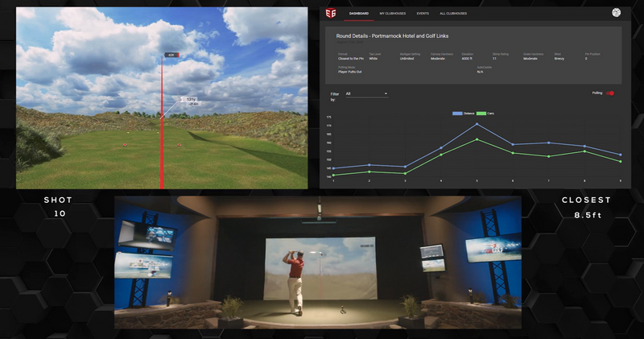Open the Filter by dropdown
Viewport: 644px width, 339px height.
(x=366, y=93)
